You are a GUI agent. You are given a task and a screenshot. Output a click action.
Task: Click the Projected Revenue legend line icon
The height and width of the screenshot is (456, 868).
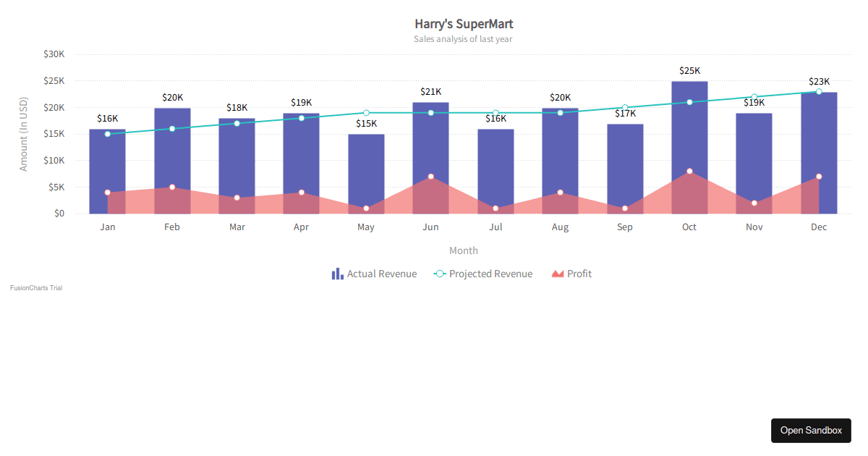click(x=440, y=274)
